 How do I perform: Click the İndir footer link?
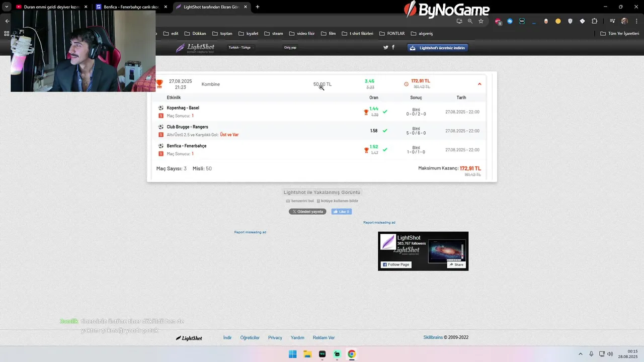(227, 338)
